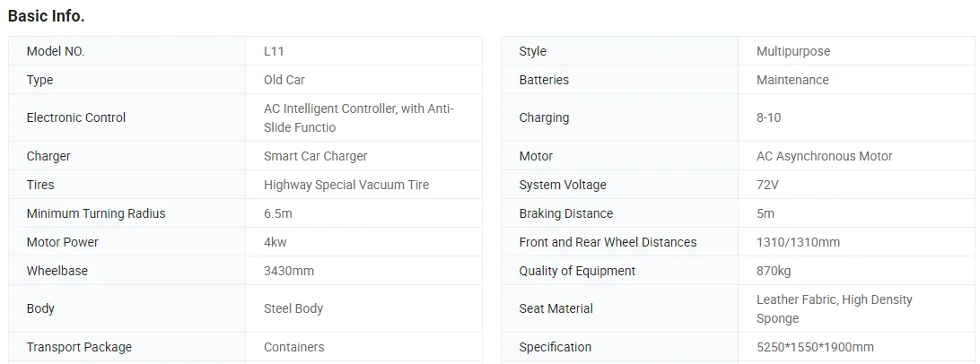This screenshot has height=364, width=980.
Task: Select the AC Asynchronous Motor value
Action: coord(825,156)
